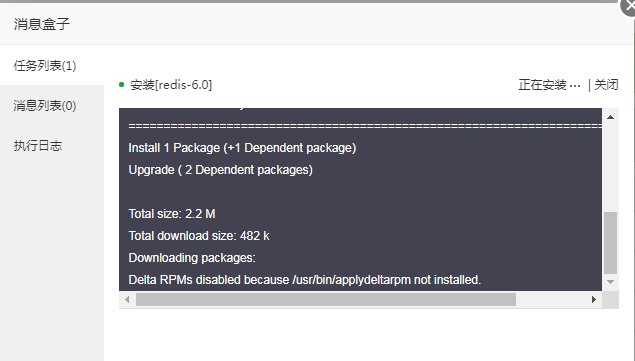Click the 消息盒子 dialog title
Screen dimensions: 635x361
click(42, 24)
